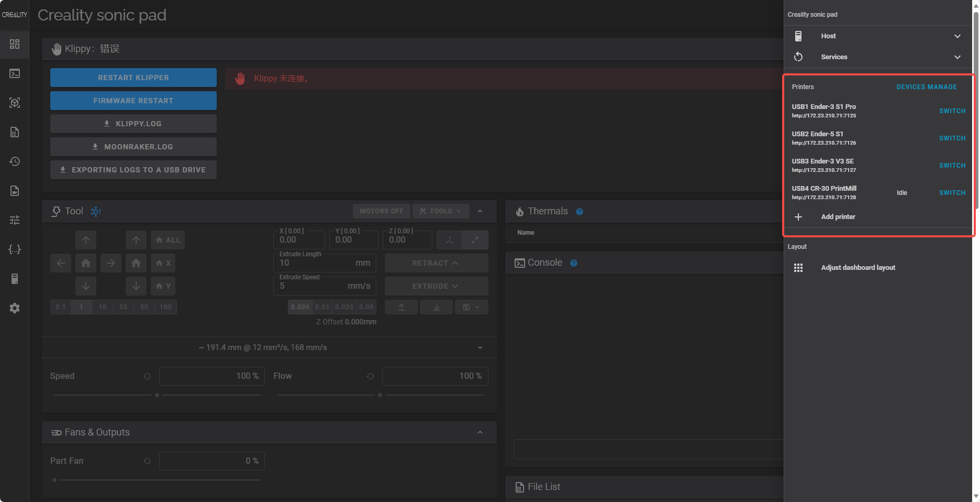Jog X axis with the right arrow

click(111, 263)
